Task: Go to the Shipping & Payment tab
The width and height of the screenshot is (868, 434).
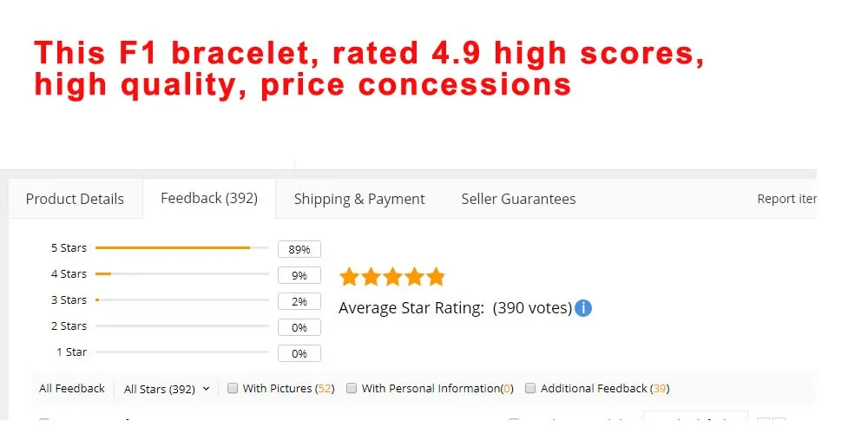Action: [x=359, y=199]
